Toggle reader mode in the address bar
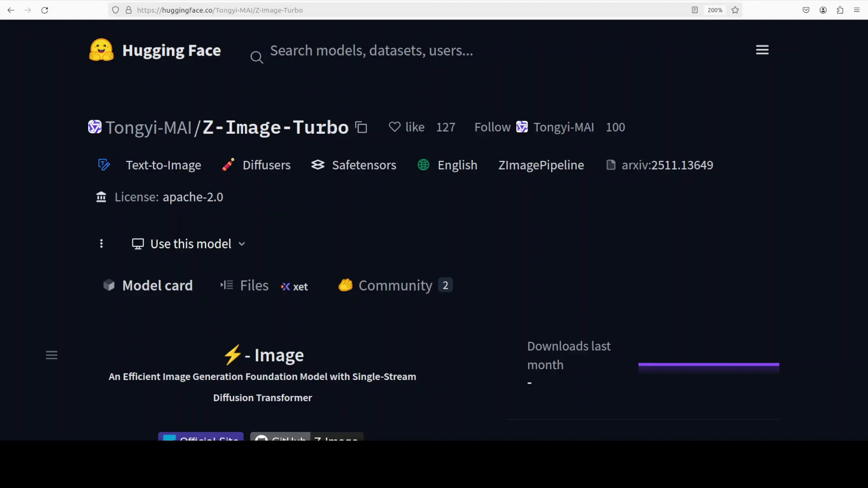The image size is (868, 488). coord(694,10)
